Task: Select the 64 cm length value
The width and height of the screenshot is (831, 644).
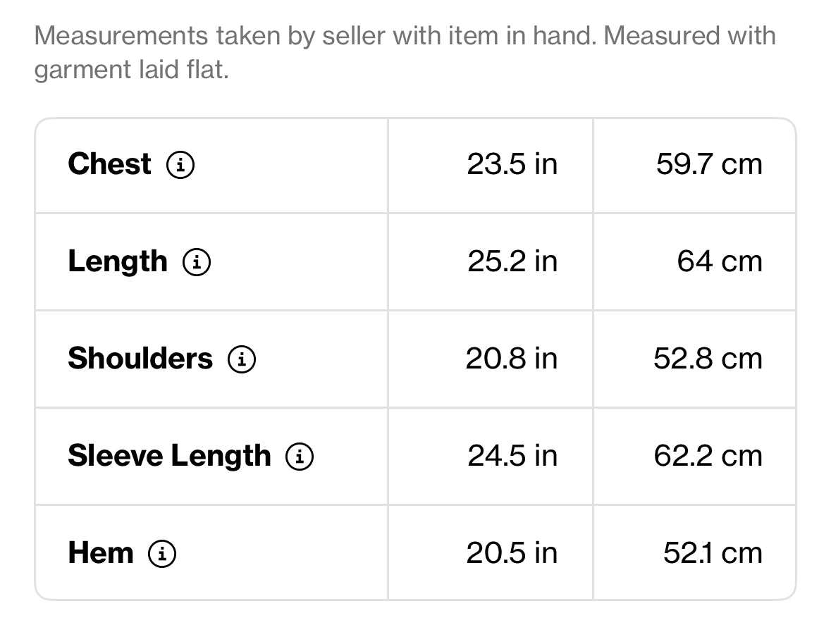Action: 720,261
